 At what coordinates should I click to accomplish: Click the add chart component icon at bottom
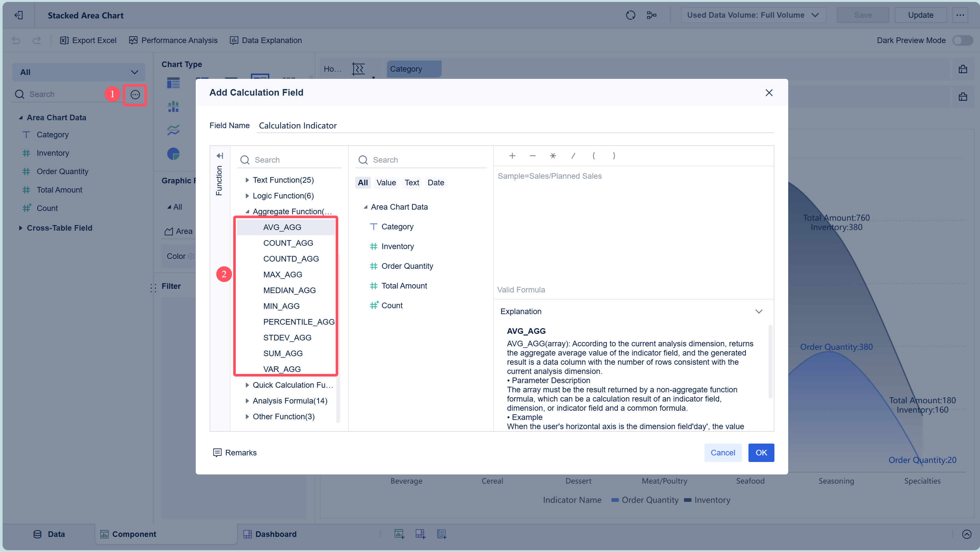coord(399,534)
